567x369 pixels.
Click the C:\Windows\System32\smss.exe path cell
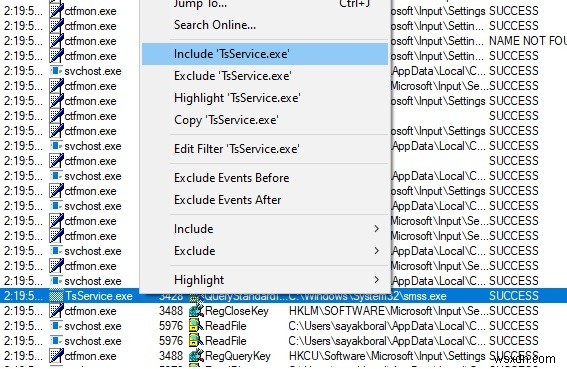click(x=367, y=296)
